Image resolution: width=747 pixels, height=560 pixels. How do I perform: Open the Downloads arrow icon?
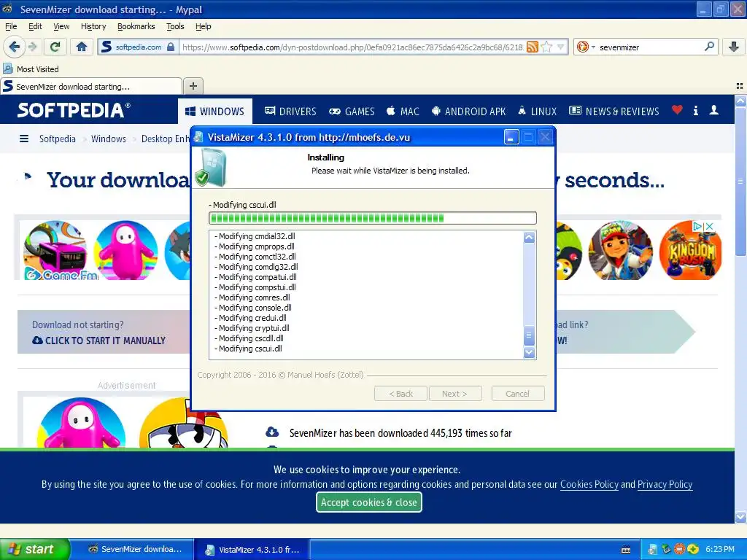[x=734, y=47]
